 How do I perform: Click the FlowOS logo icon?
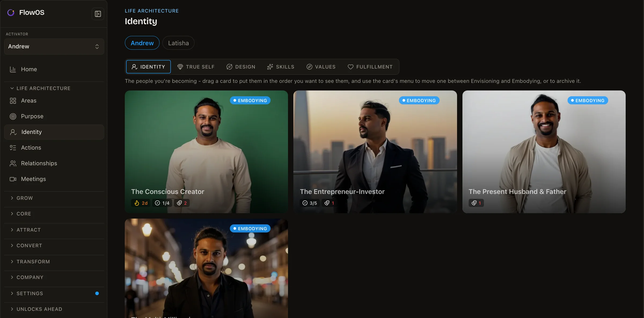click(x=11, y=13)
